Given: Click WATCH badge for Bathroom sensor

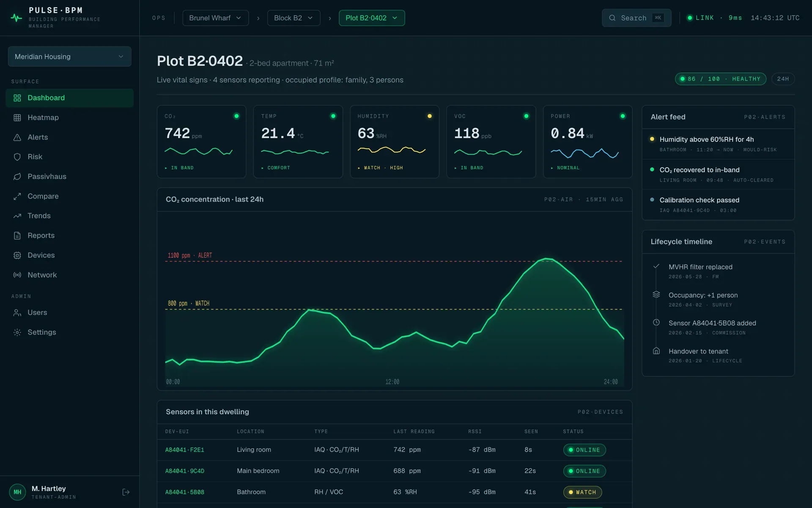Looking at the screenshot, I should point(582,492).
